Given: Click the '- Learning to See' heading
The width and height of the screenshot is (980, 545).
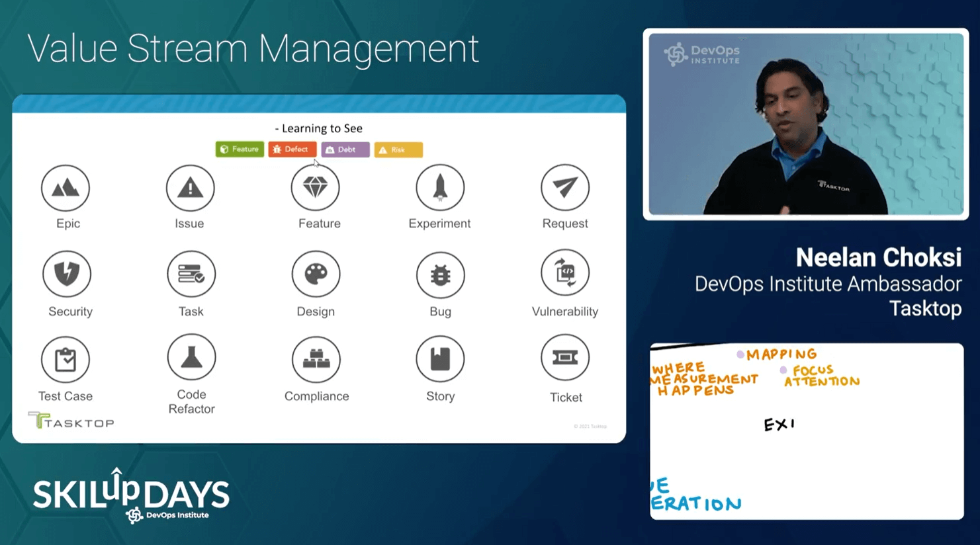Looking at the screenshot, I should coord(319,128).
